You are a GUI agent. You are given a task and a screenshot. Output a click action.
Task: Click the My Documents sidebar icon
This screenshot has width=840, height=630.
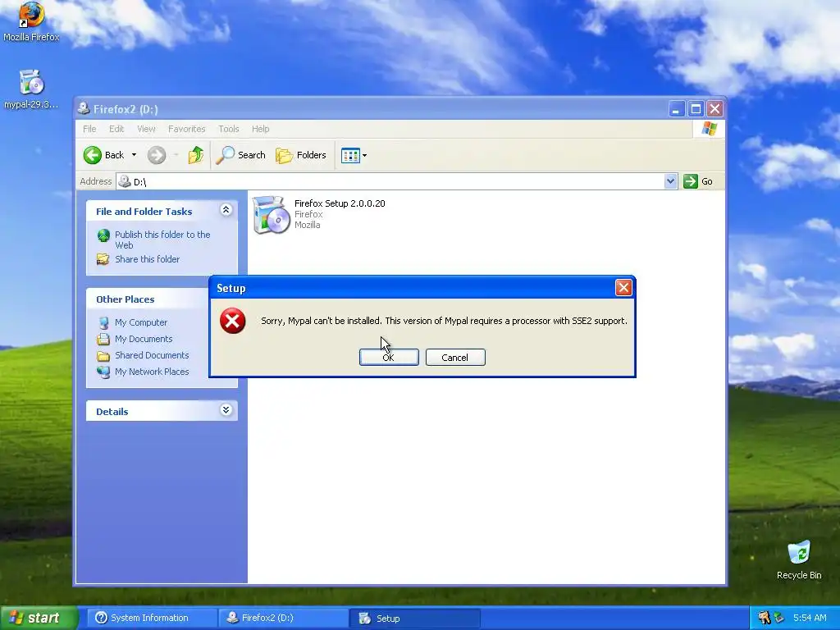[x=103, y=339]
